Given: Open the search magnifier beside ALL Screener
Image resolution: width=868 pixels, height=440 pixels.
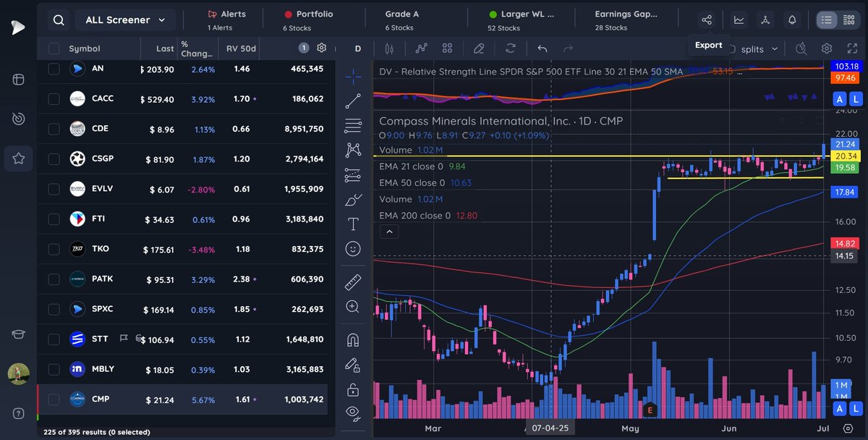Looking at the screenshot, I should (x=57, y=20).
